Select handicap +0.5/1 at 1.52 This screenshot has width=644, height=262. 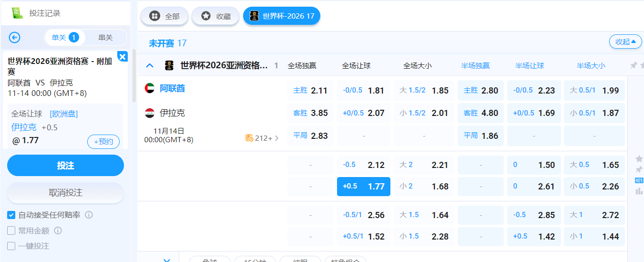click(x=364, y=236)
